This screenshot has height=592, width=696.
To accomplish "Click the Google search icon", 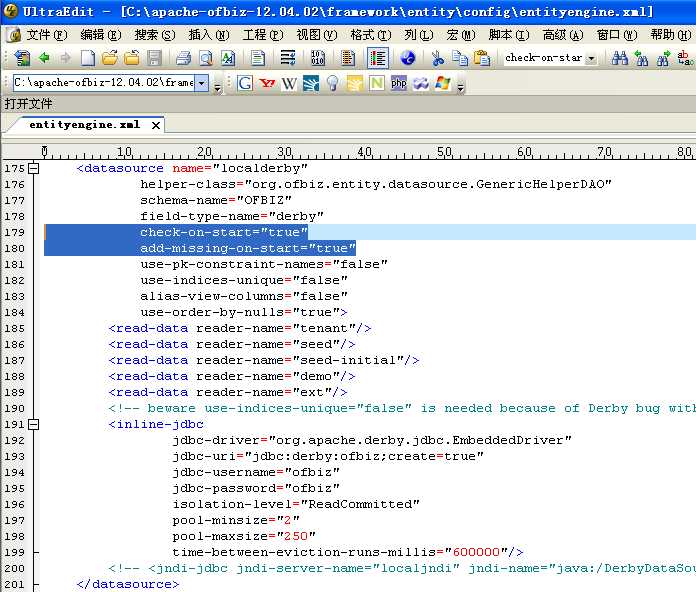I will [x=245, y=83].
